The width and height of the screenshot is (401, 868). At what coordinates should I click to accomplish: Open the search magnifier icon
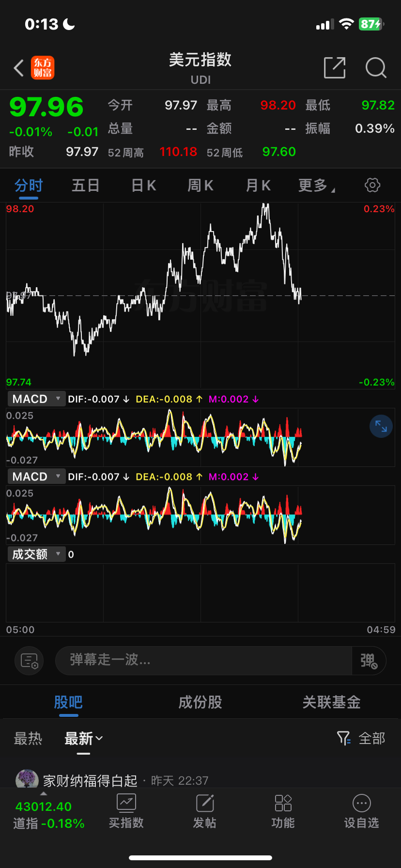[x=376, y=68]
